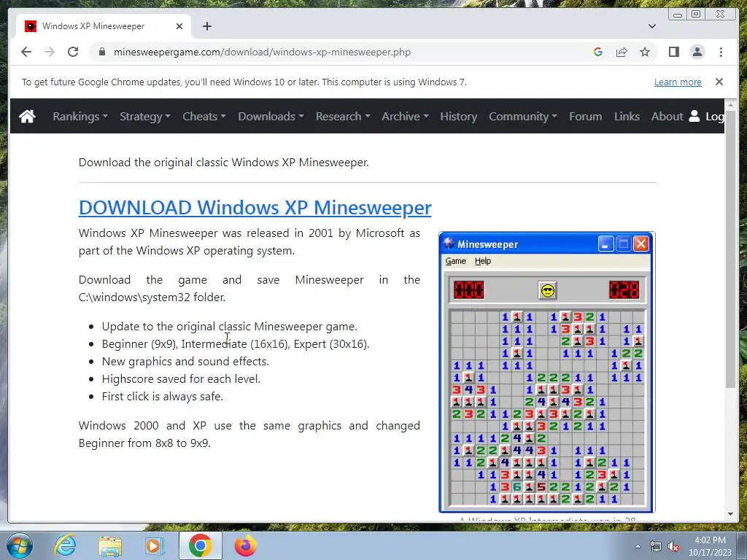Click the tab search chevron in Chrome
Image resolution: width=747 pixels, height=560 pixels.
(x=651, y=26)
